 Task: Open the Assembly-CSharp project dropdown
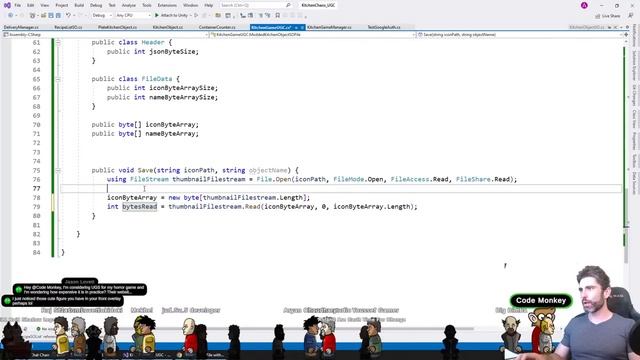[105, 35]
